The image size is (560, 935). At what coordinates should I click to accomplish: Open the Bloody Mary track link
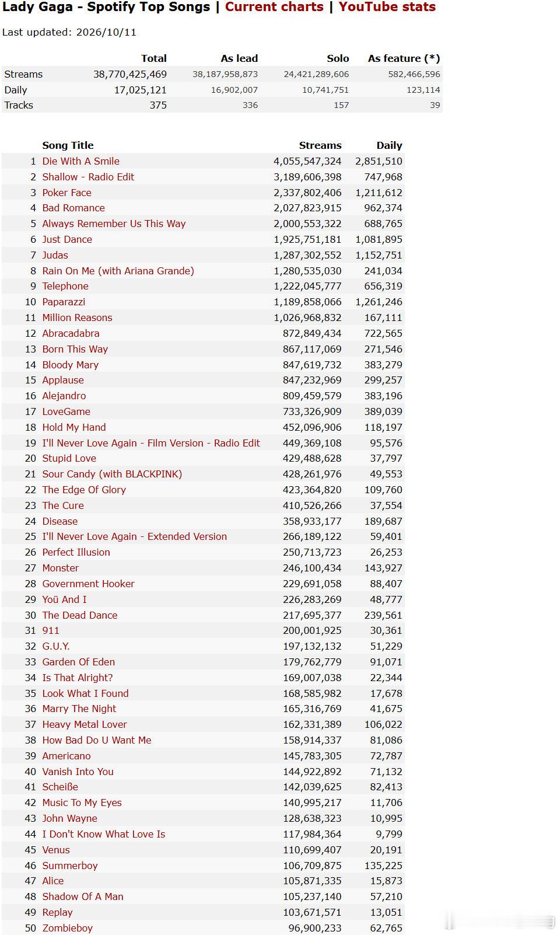pos(70,365)
